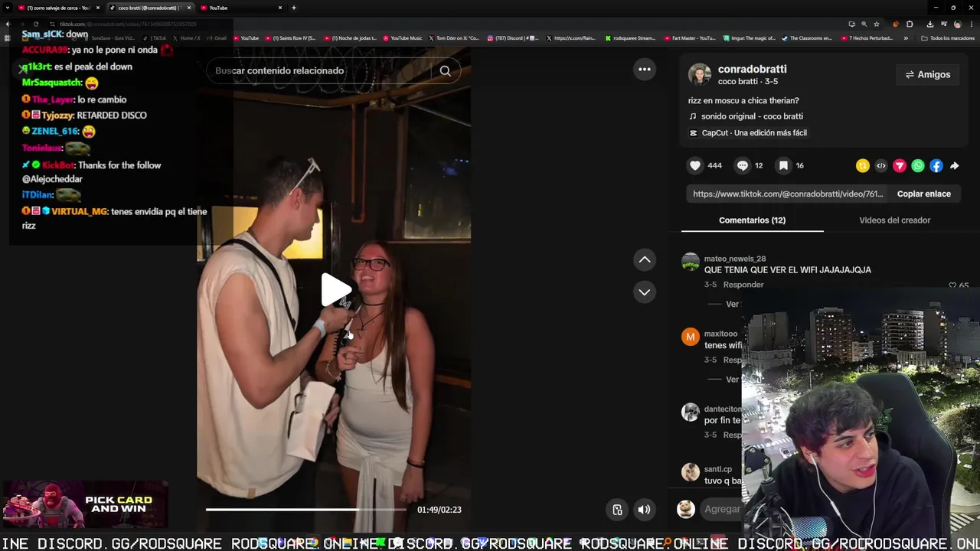This screenshot has height=551, width=980.
Task: Click the browser back arrow
Action: tap(8, 24)
